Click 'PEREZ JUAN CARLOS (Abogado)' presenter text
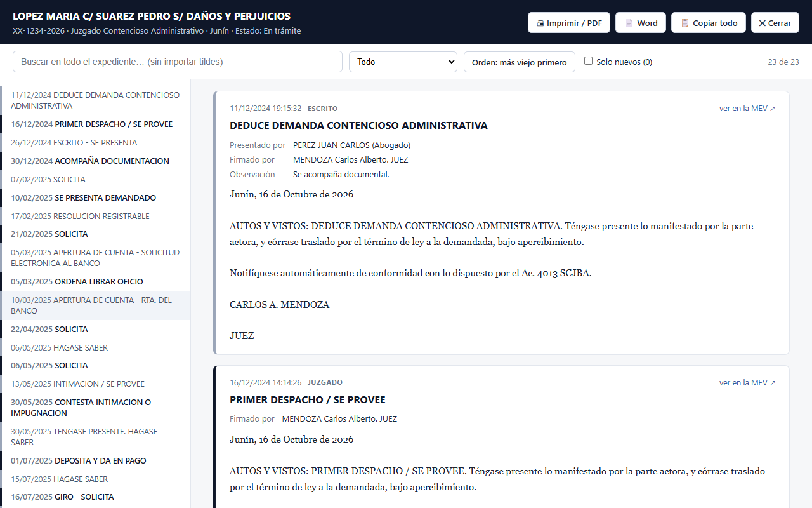This screenshot has height=508, width=812. [351, 145]
